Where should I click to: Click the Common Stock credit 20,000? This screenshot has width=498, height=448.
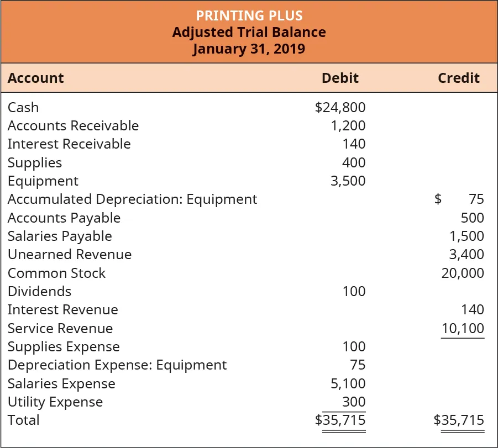[463, 273]
